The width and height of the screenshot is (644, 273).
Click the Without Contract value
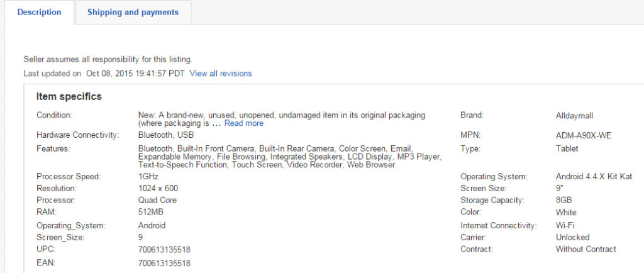[x=586, y=249]
